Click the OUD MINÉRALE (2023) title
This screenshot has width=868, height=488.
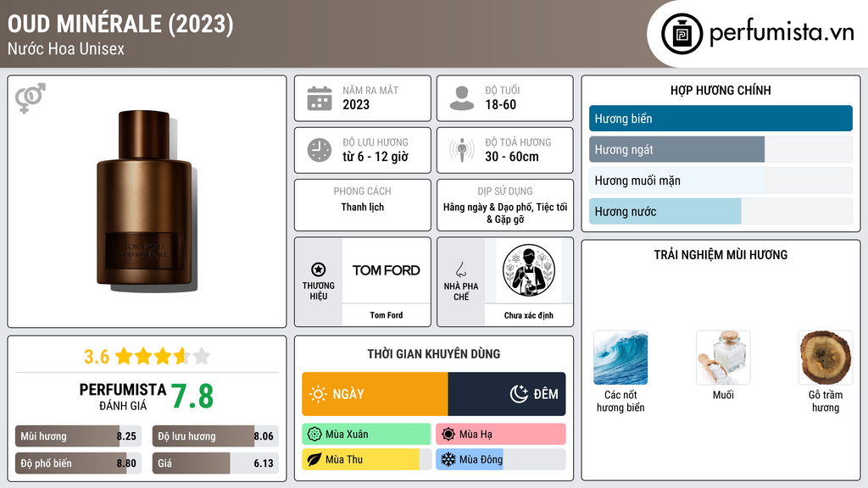(120, 24)
